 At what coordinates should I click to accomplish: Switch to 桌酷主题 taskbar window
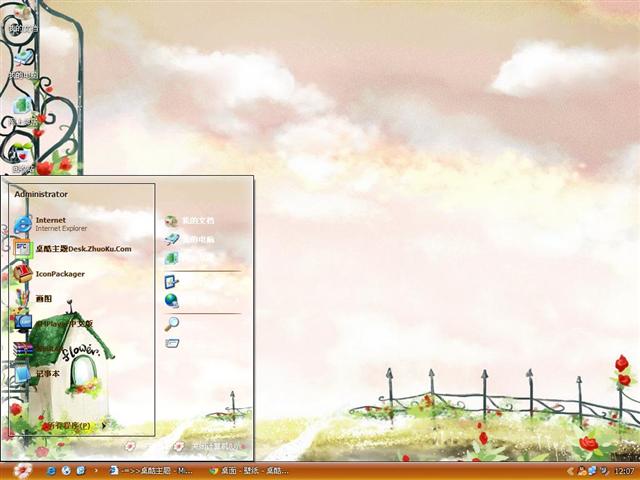pyautogui.click(x=152, y=471)
